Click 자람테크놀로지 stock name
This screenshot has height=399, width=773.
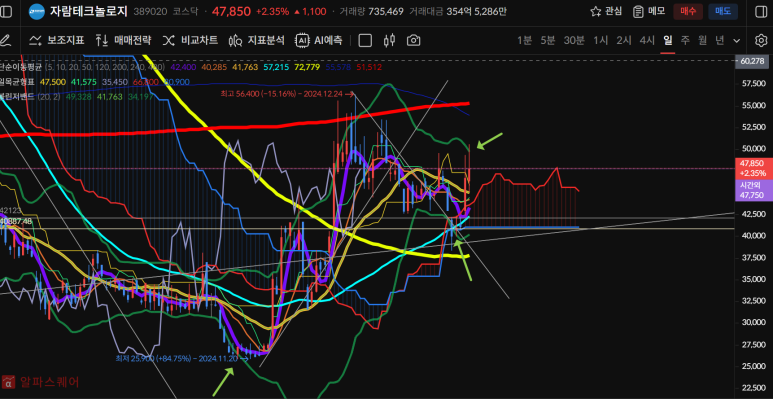tap(89, 11)
